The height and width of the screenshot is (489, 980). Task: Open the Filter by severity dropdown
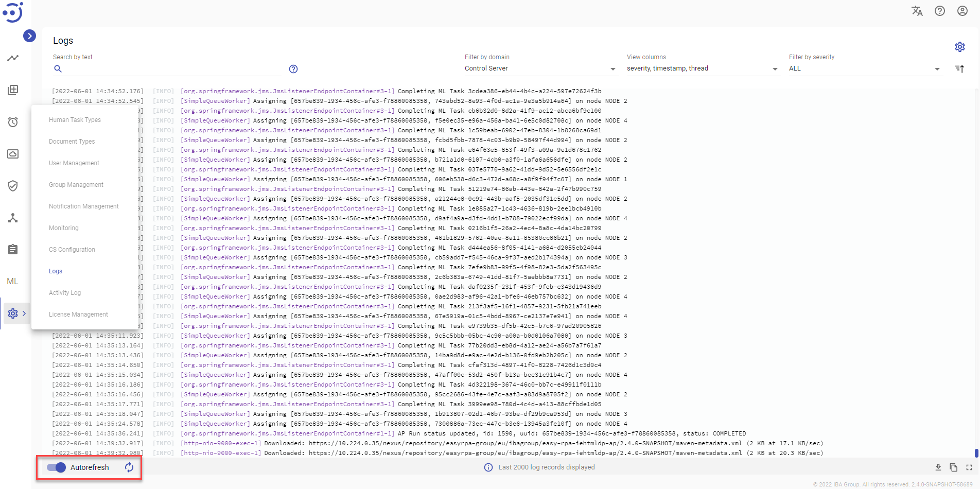[865, 68]
